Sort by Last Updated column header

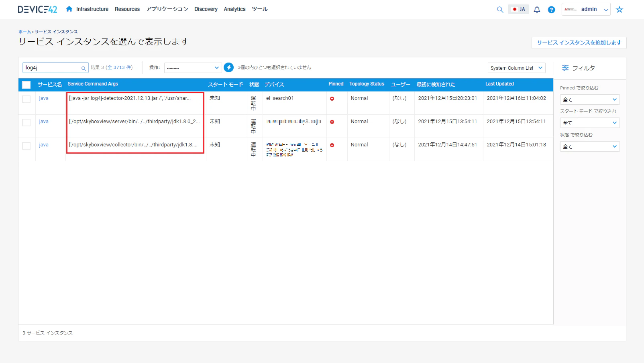coord(499,84)
